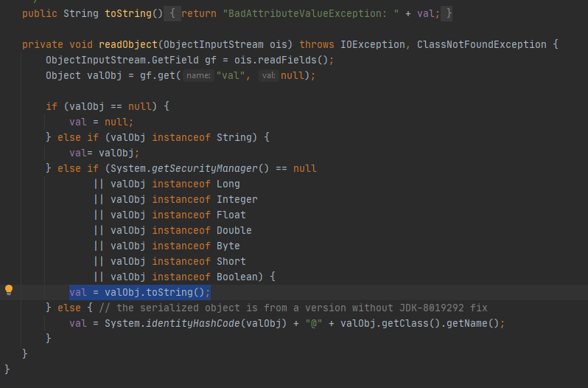
Task: Click the "val:" parameter hint before null
Action: (267, 76)
